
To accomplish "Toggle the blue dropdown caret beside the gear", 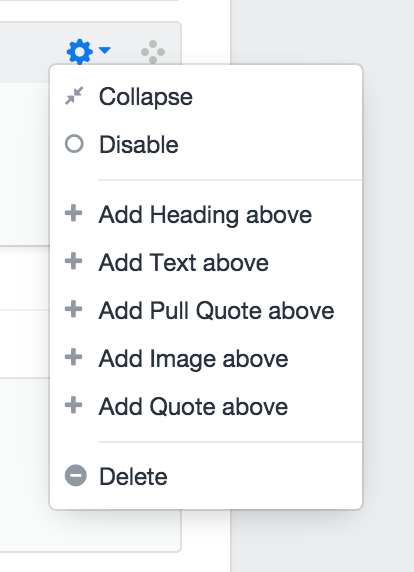I will point(105,50).
